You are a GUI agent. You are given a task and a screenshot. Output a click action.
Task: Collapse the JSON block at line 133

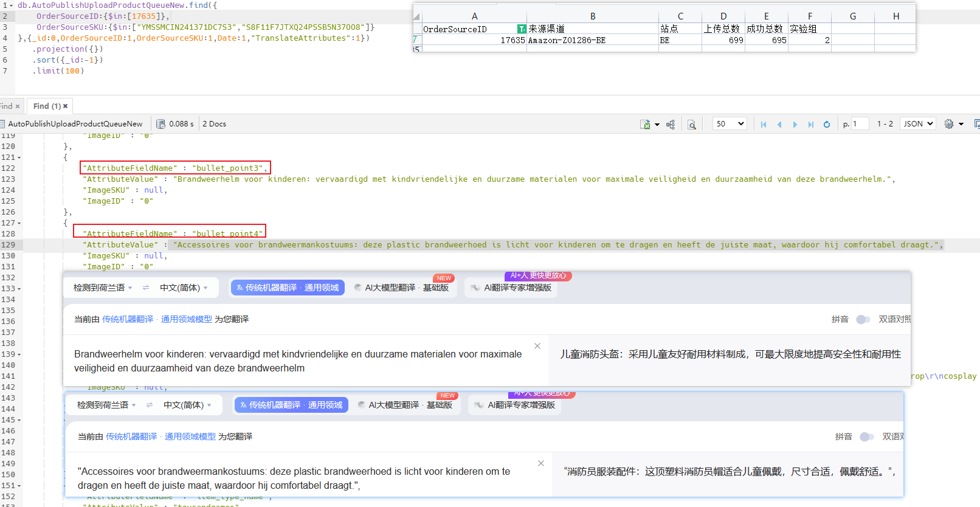19,289
